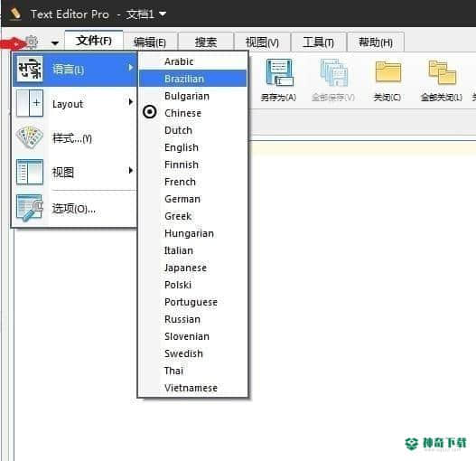Choose Portuguese from language list

coord(192,302)
